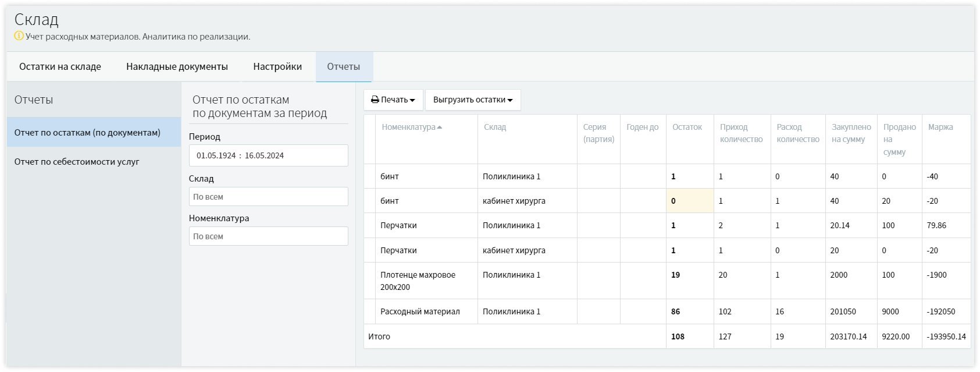
Task: Click the highlighted zero остаток cell
Action: (689, 201)
